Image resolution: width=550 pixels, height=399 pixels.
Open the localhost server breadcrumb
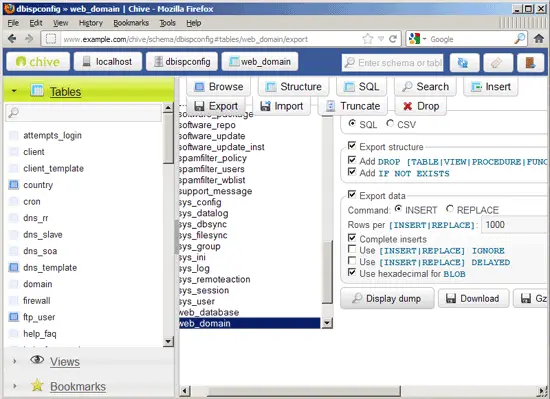click(x=108, y=62)
